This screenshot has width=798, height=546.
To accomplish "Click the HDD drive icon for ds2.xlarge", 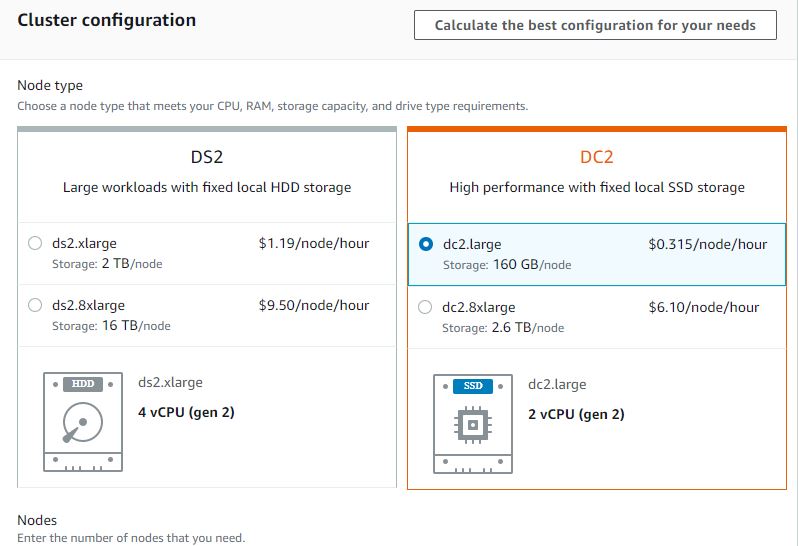I will 83,422.
